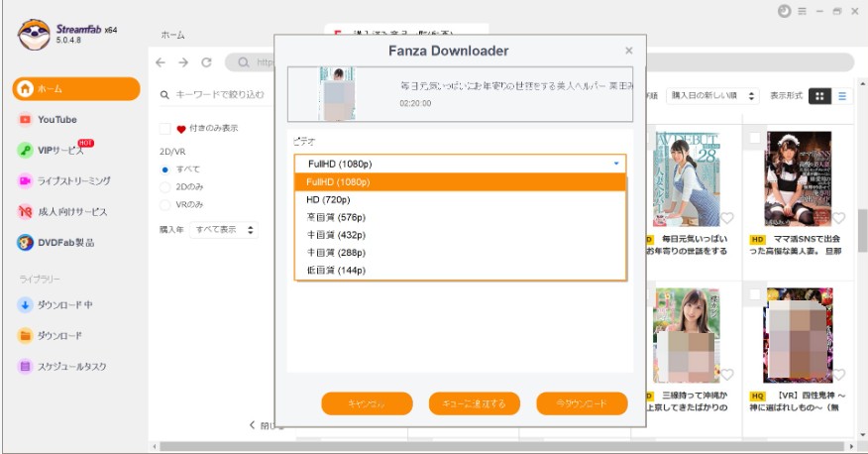Image resolution: width=868 pixels, height=454 pixels.
Task: Favorite the ママ活SNS item heart
Action: tap(838, 218)
